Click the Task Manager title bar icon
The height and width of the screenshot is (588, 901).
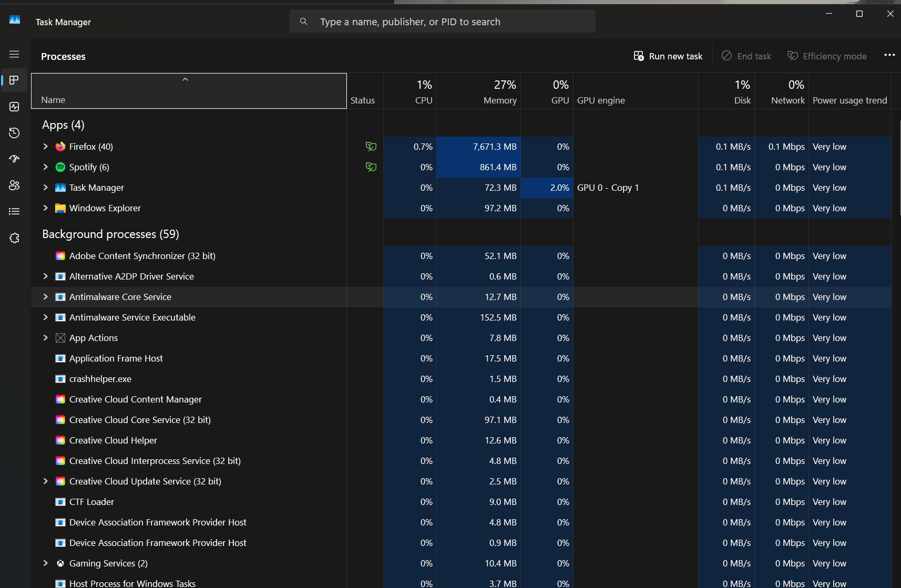pos(15,20)
